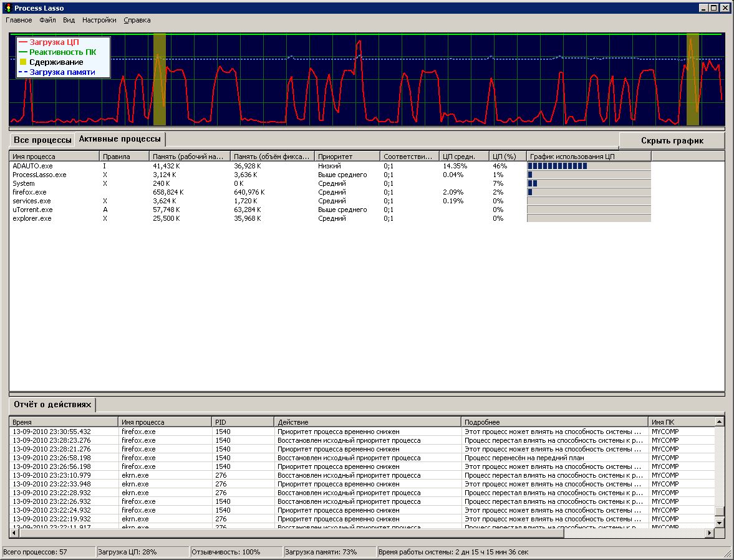
Task: Select the Отчёт о действиях tab
Action: [x=52, y=405]
